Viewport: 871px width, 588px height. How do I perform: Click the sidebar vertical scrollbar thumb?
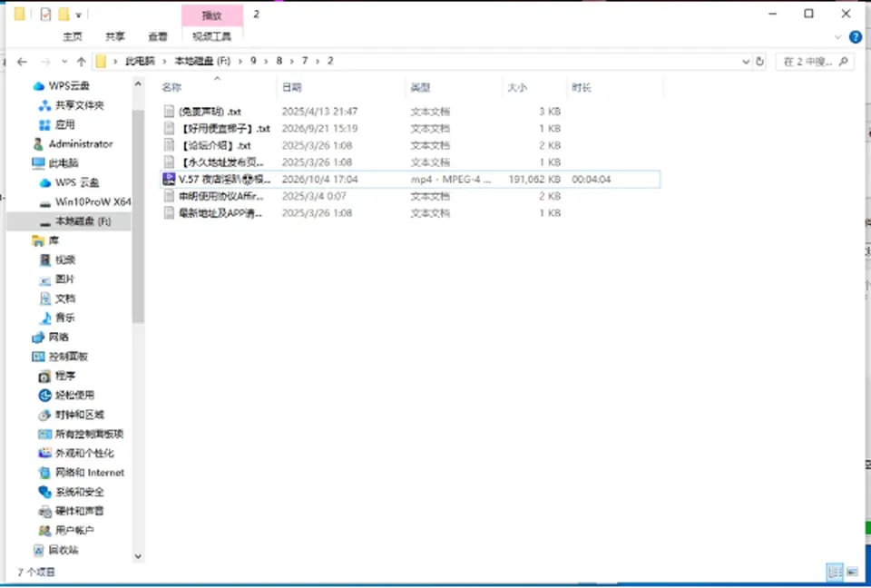coord(138,216)
